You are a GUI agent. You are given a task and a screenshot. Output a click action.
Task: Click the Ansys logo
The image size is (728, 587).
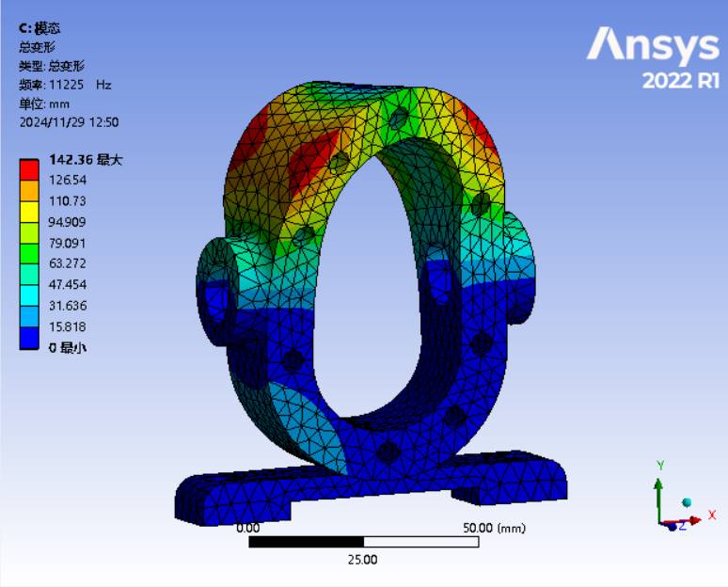coord(653,45)
